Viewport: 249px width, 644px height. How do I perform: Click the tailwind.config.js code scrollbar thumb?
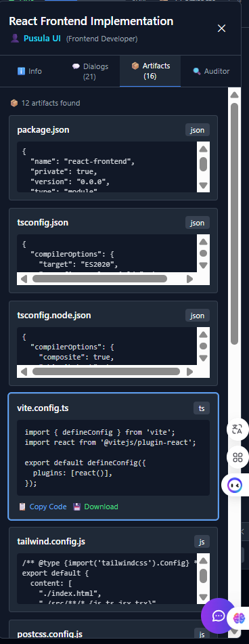203,576
